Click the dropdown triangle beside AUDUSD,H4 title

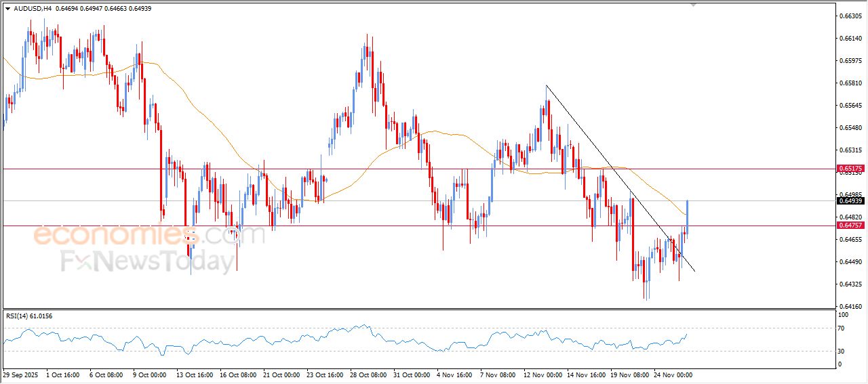pos(7,9)
